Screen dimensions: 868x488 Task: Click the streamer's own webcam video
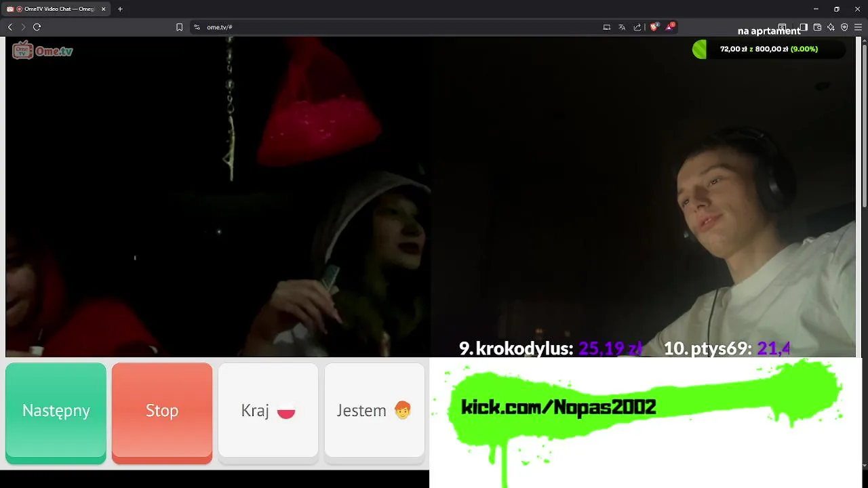(x=643, y=197)
